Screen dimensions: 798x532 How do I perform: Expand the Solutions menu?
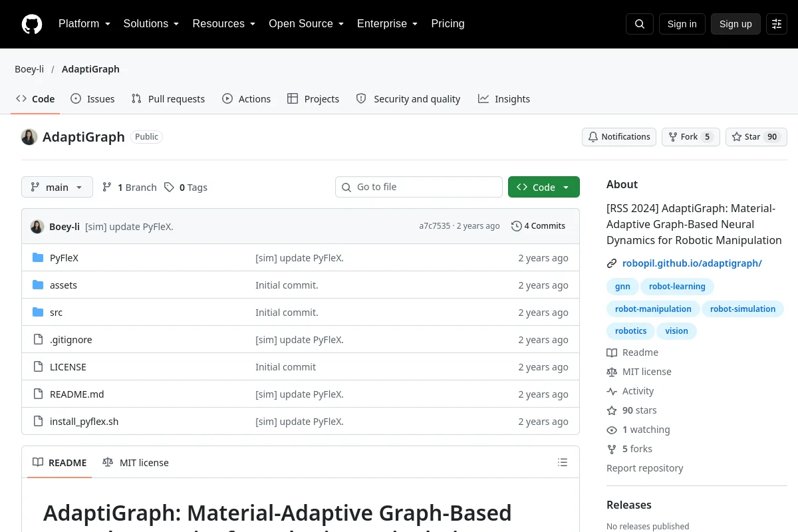point(151,24)
